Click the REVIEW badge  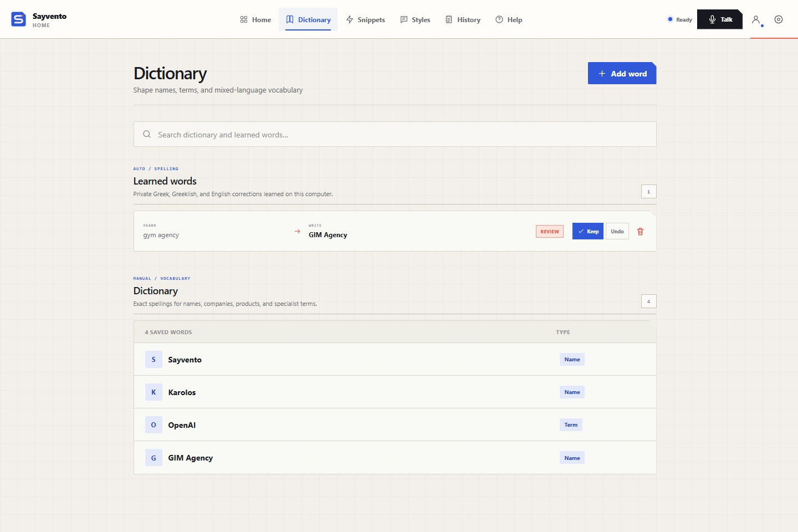550,232
